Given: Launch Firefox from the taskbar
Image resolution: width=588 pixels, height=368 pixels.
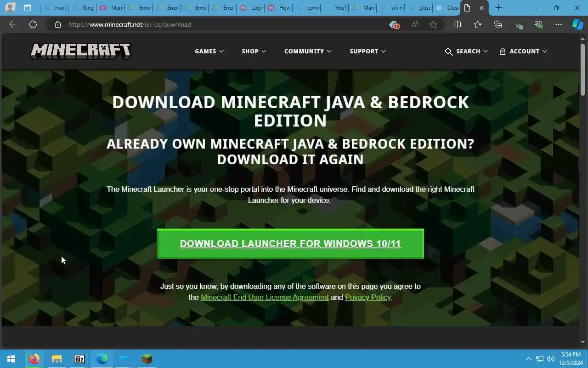Looking at the screenshot, I should 34,359.
